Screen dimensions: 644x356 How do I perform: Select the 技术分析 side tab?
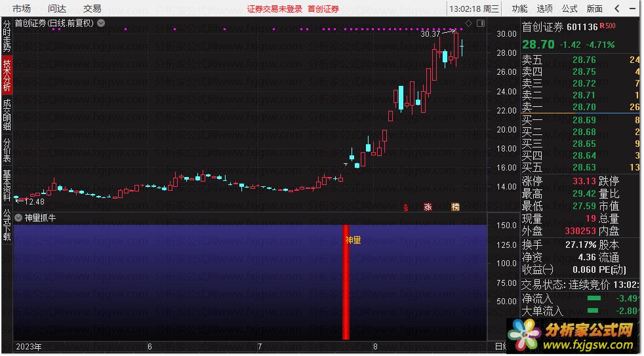pyautogui.click(x=7, y=75)
